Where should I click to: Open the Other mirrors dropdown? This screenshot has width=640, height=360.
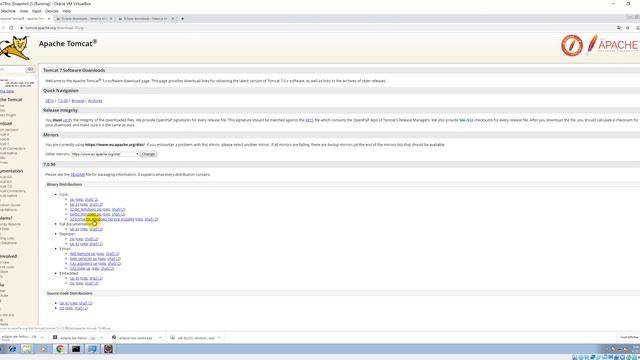[x=105, y=154]
